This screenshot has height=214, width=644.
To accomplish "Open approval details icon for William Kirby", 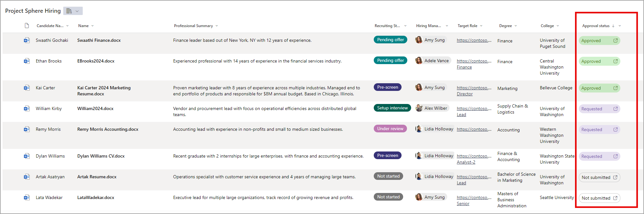I will [615, 109].
